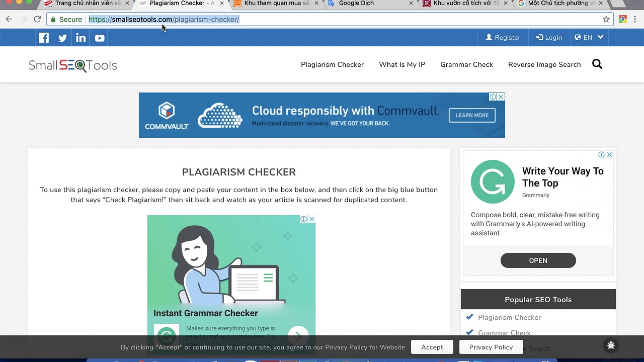Screen dimensions: 644x362
Task: Click LEARN MORE on Commvault ad
Action: pos(472,115)
